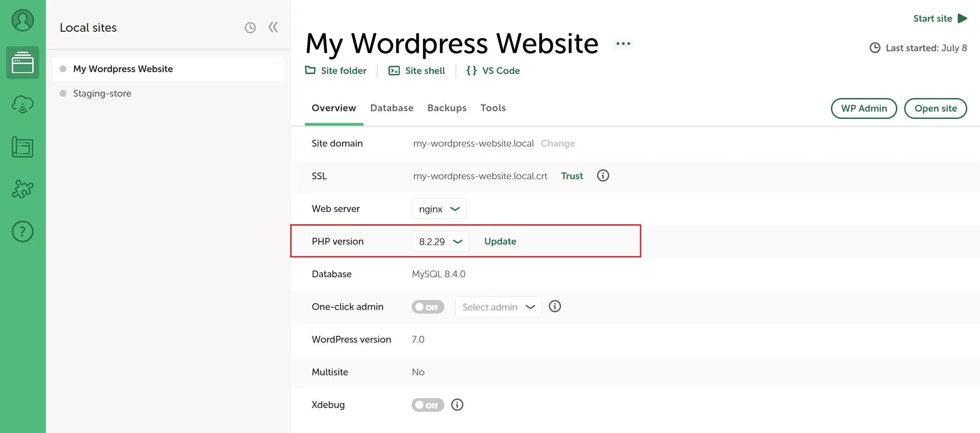Open the Connect cloud icon
Screen dimensions: 980x433
[23, 104]
